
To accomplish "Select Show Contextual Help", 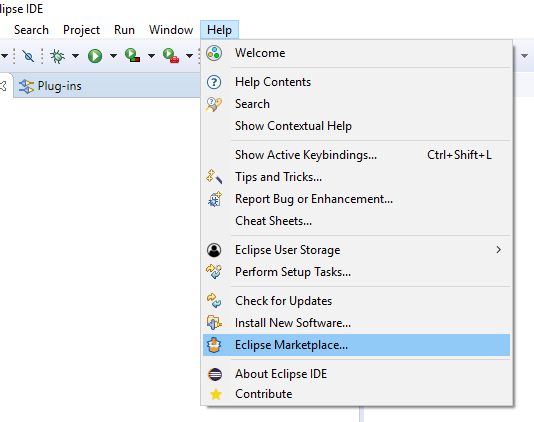I will [x=356, y=126].
